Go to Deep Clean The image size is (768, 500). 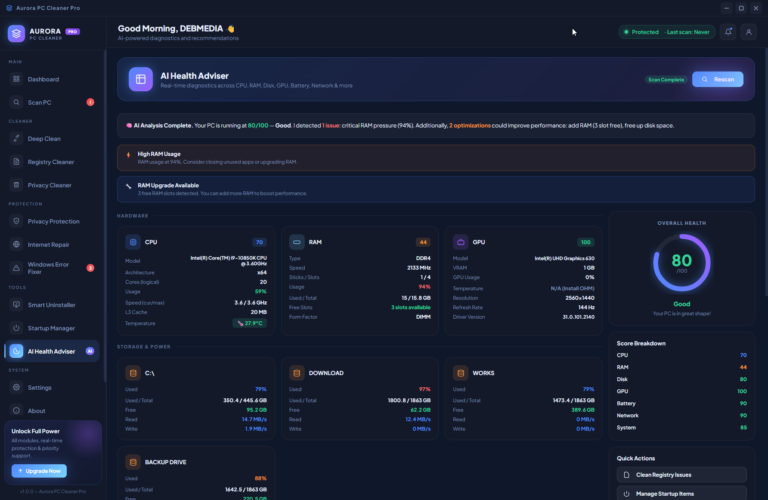(x=52, y=139)
